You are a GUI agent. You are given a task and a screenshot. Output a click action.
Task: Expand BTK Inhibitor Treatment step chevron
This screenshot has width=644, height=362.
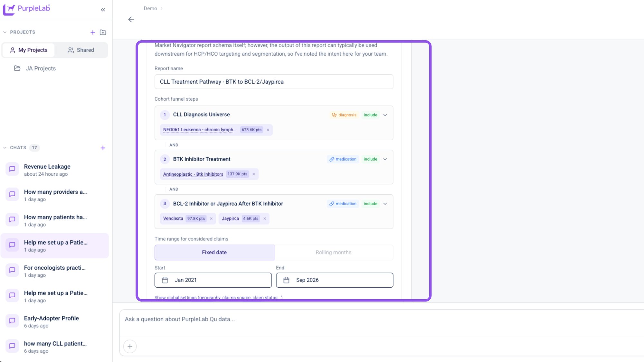point(385,159)
